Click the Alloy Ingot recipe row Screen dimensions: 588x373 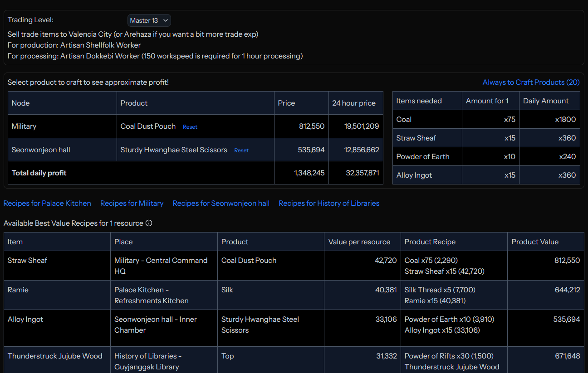click(x=25, y=319)
